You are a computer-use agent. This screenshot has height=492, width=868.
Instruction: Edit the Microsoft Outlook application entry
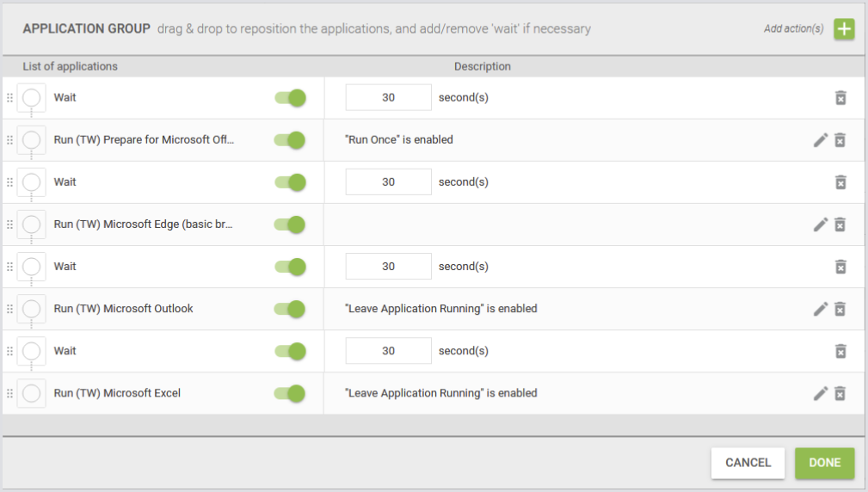click(821, 309)
